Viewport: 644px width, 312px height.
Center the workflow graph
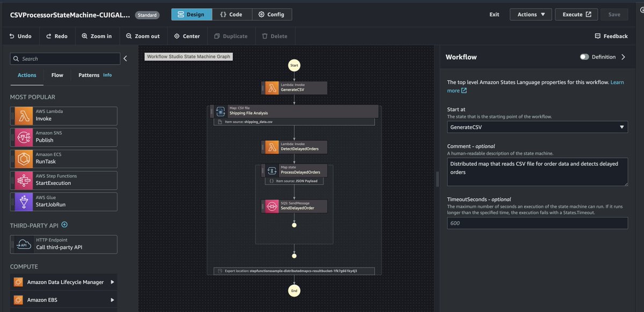pyautogui.click(x=187, y=37)
